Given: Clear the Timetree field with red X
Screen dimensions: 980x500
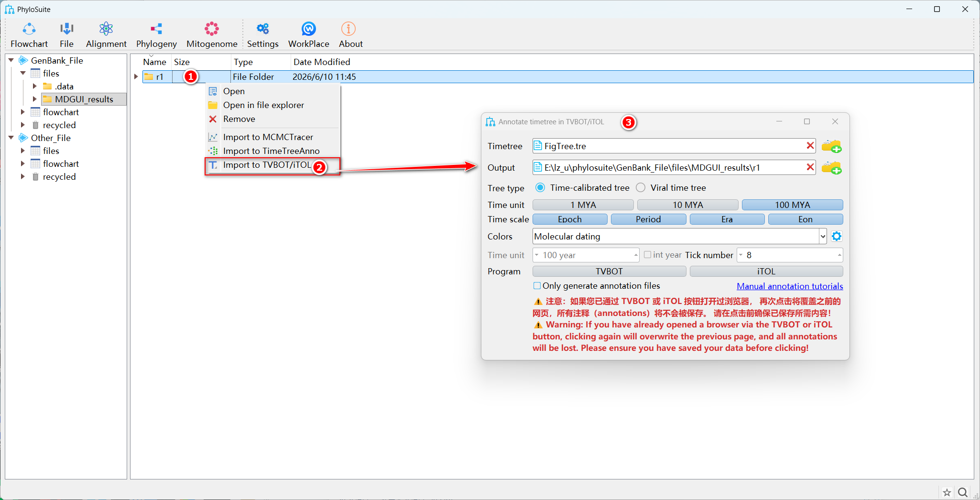Looking at the screenshot, I should coord(810,146).
